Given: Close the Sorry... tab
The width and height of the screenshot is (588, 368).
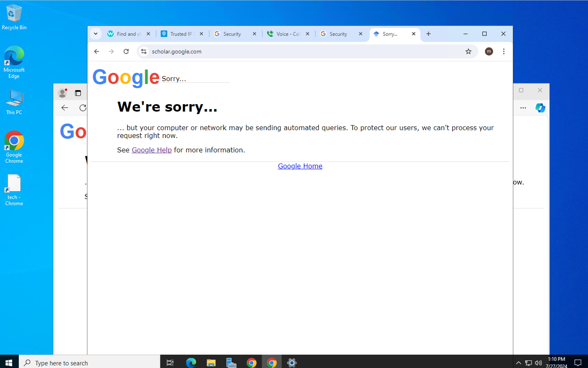Looking at the screenshot, I should click(414, 34).
